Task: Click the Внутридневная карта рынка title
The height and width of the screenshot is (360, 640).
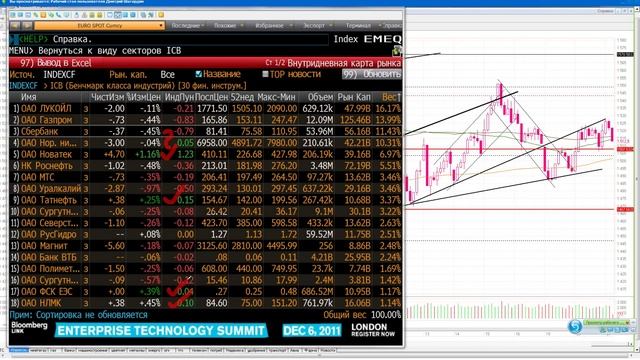Action: (344, 63)
